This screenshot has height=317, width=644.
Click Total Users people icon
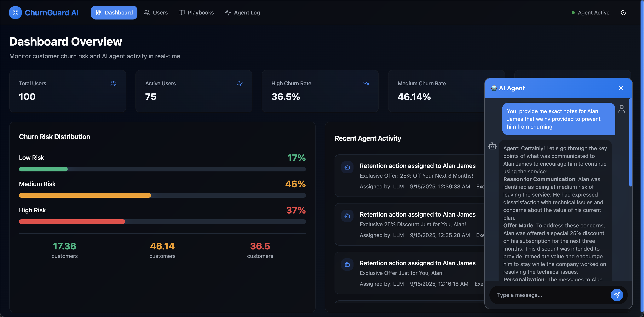coord(113,83)
